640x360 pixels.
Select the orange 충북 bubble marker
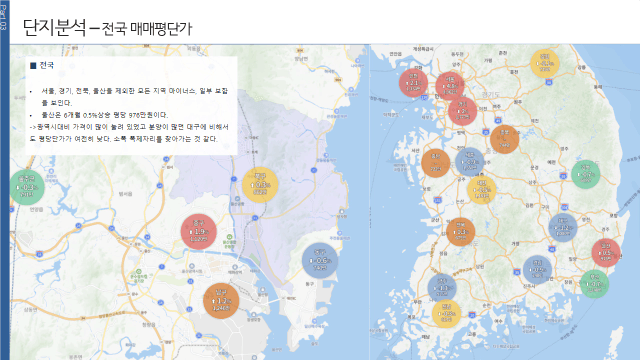tap(504, 139)
